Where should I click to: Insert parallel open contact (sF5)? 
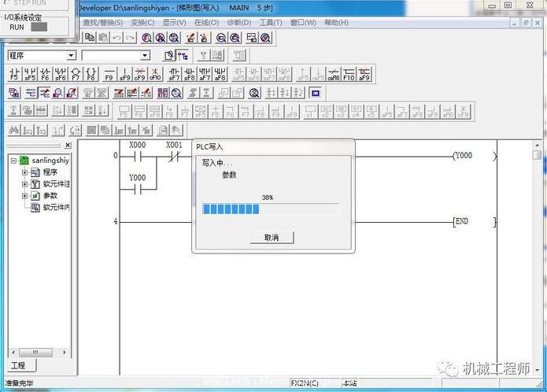tap(30, 74)
